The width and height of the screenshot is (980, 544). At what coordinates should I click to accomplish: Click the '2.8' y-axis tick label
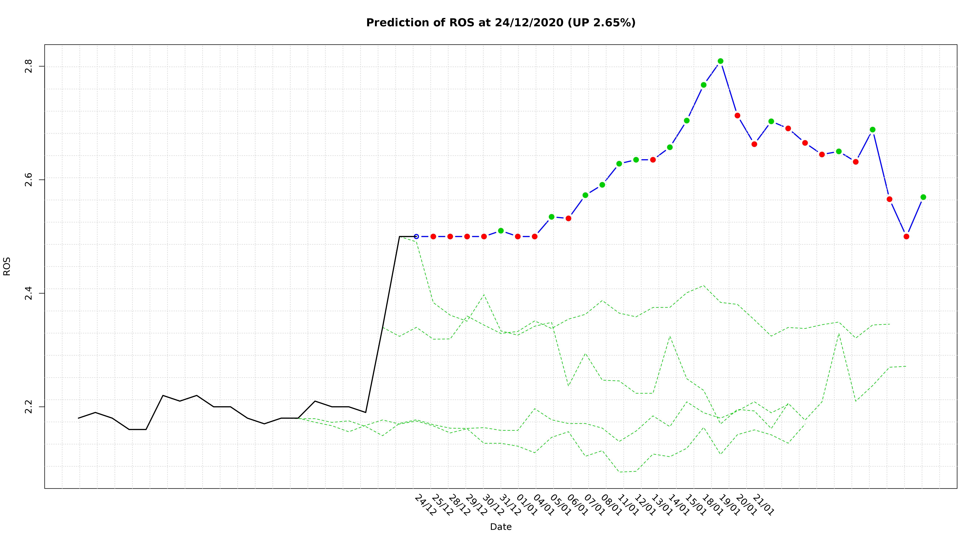click(x=29, y=66)
